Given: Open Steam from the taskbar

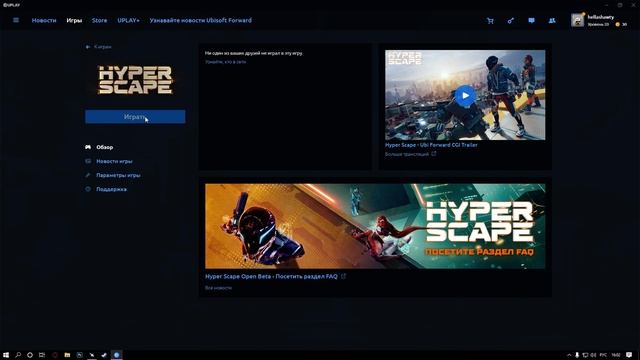Looking at the screenshot, I should (x=104, y=355).
